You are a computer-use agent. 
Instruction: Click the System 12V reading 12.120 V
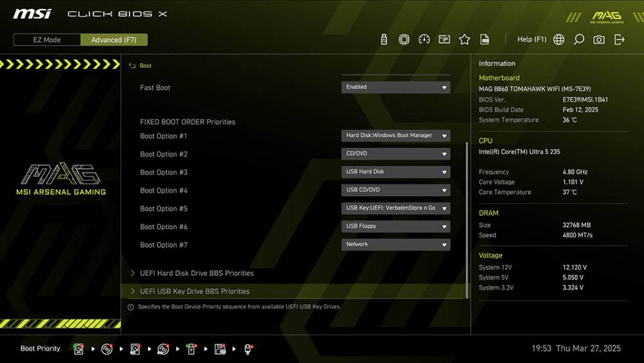coord(574,267)
